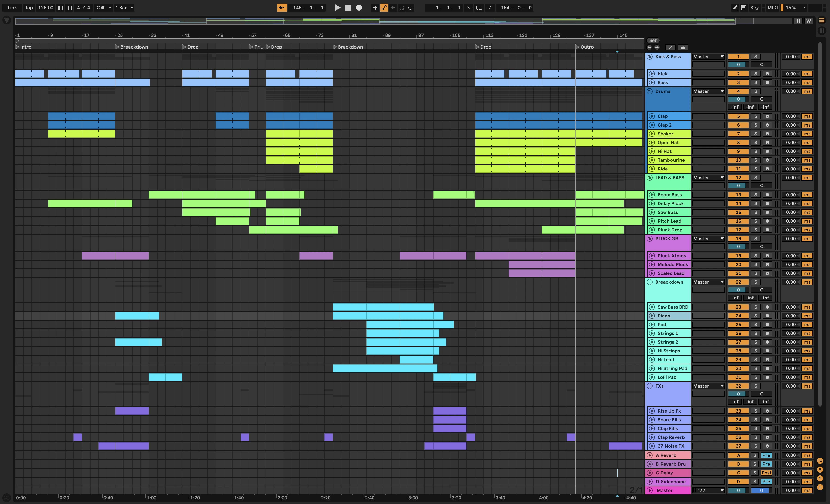The height and width of the screenshot is (504, 830).
Task: Fold the Drums group track
Action: 649,91
